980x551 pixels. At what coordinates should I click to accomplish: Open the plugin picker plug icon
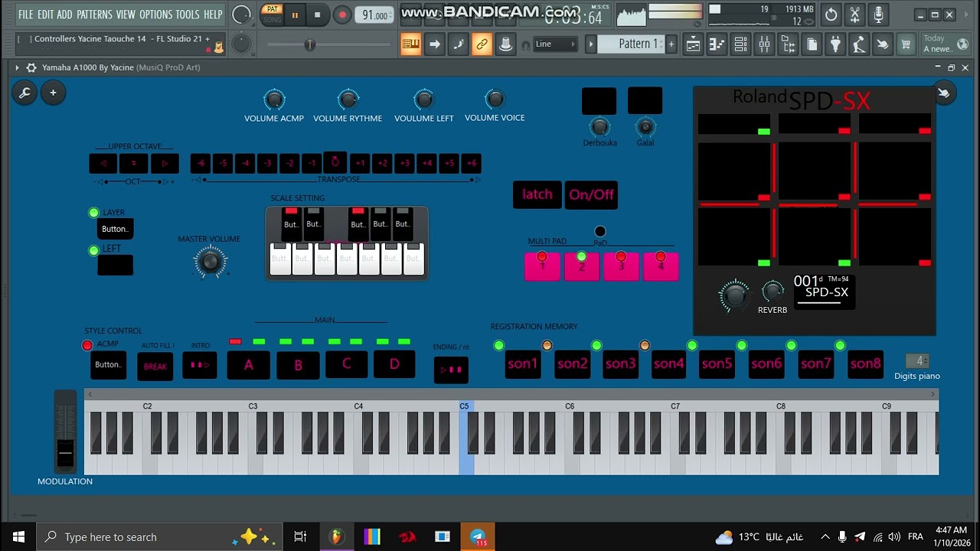(835, 45)
